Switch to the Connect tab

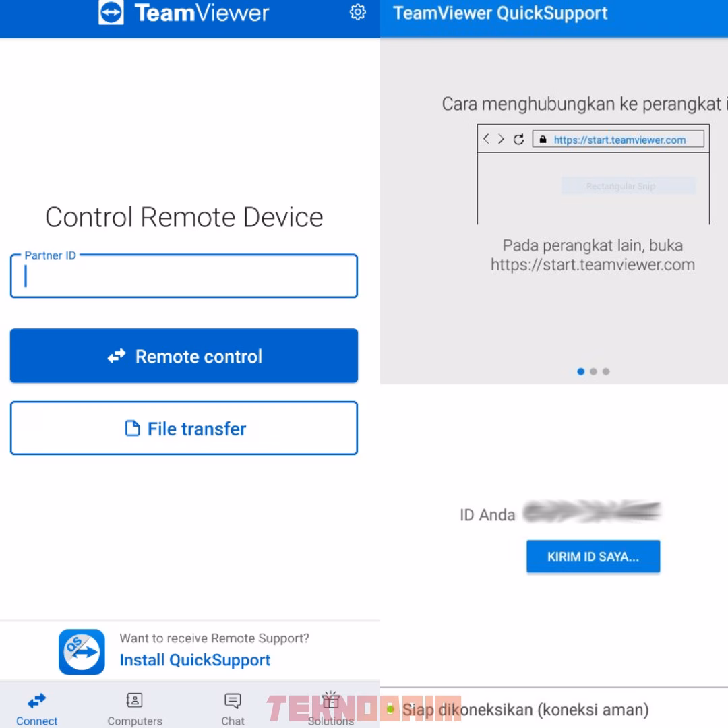[x=36, y=709]
